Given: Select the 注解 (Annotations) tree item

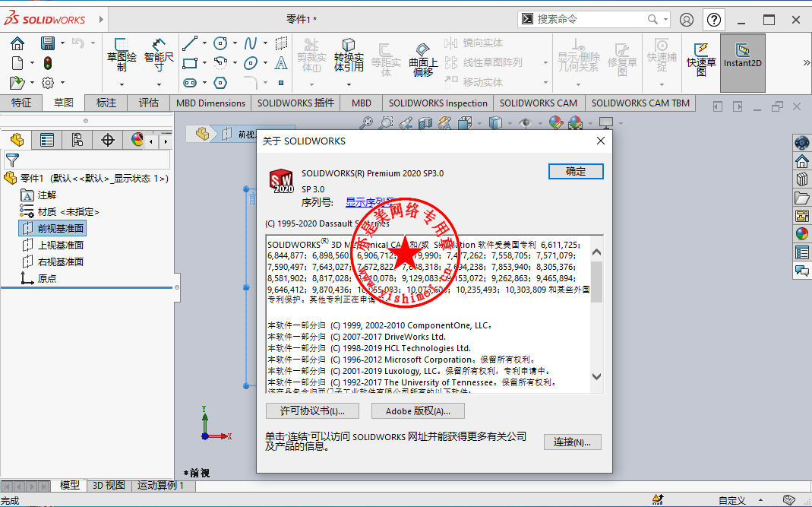Looking at the screenshot, I should point(39,195).
